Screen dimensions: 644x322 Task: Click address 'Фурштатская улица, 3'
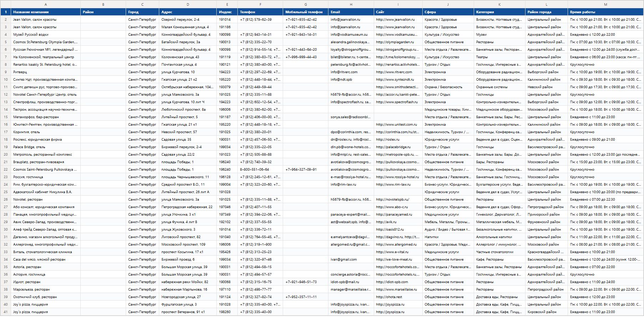[x=188, y=305]
